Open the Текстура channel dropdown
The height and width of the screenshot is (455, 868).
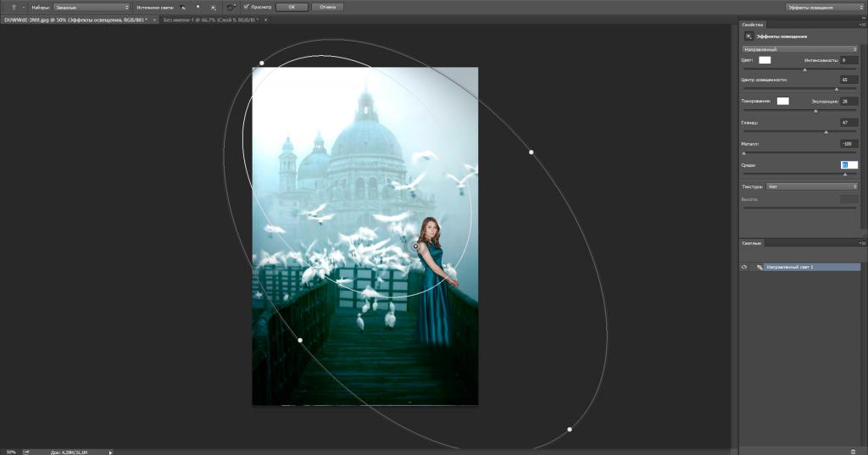812,186
